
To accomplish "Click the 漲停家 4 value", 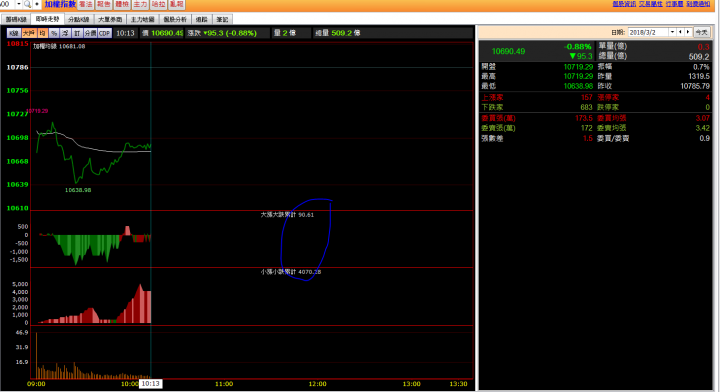I will point(707,97).
